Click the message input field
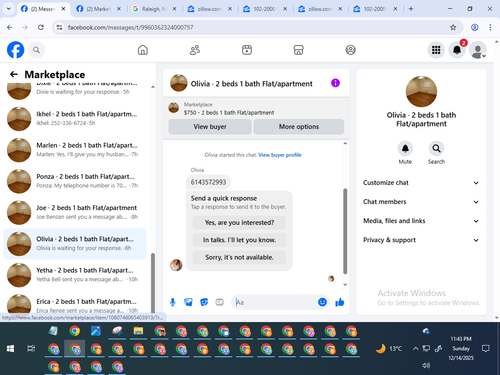 pos(275,302)
